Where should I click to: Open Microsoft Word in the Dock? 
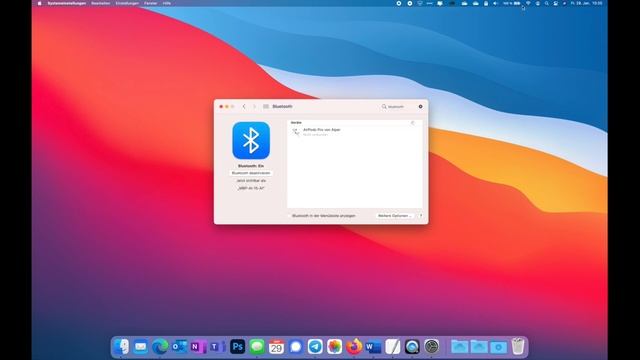pos(373,347)
